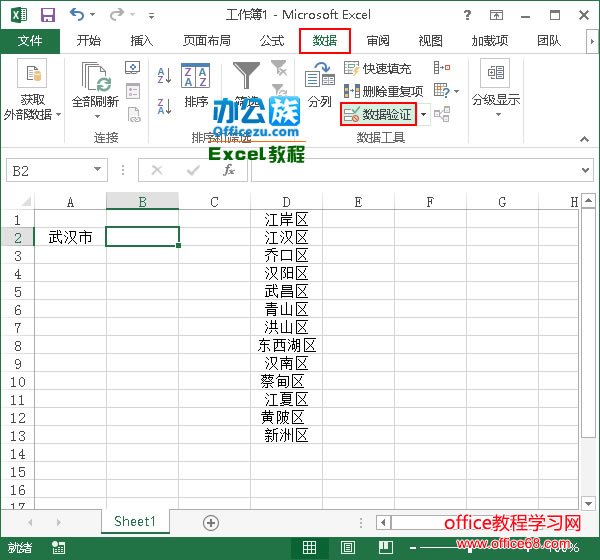Select cell containing 东西湖区
The image size is (600, 560).
tap(286, 346)
